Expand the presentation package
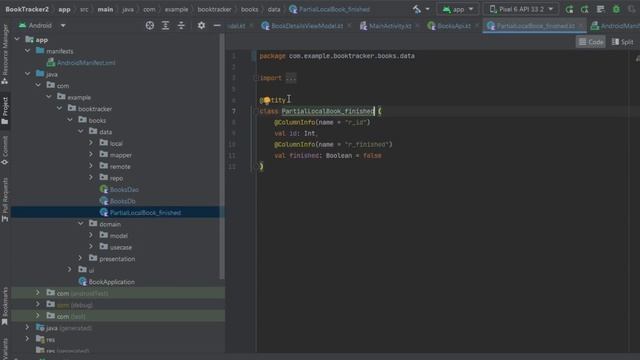The image size is (640, 360). pyautogui.click(x=81, y=258)
